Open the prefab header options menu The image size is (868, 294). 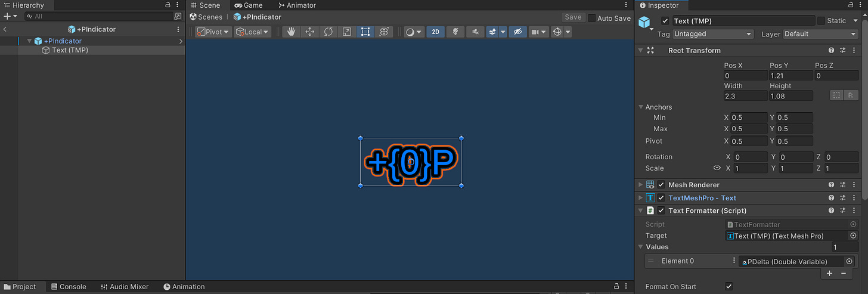click(178, 29)
